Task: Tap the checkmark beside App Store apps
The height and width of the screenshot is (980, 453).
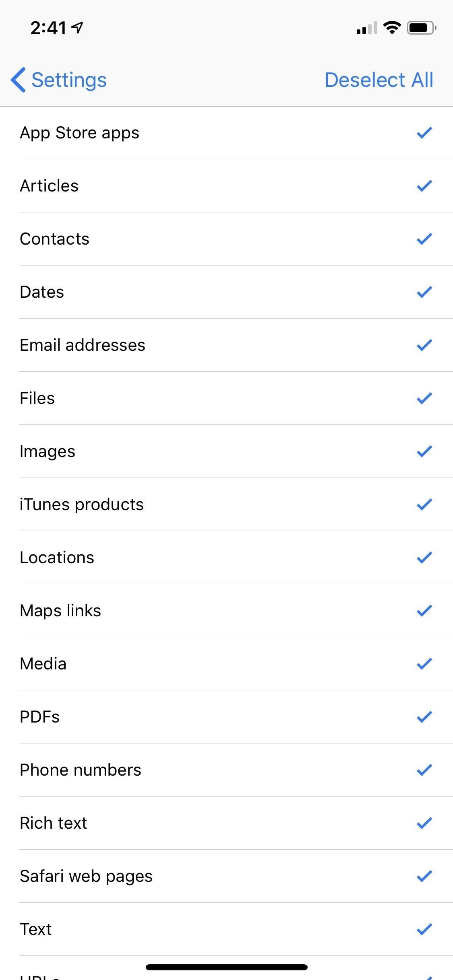Action: [424, 133]
